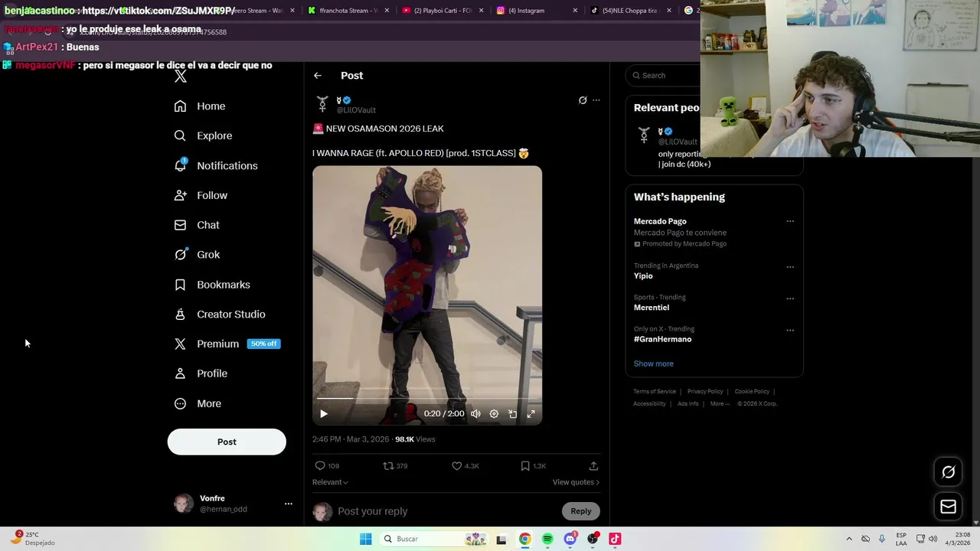Open the Windows Start menu
Screen dimensions: 980x551
[x=366, y=539]
